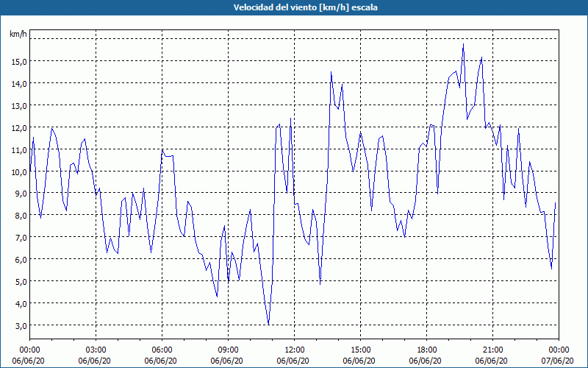Click the 13,0 y-axis value

click(x=19, y=105)
